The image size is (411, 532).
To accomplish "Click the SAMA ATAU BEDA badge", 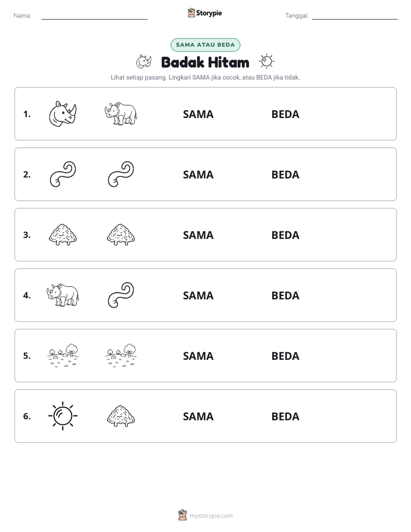I will tap(205, 45).
